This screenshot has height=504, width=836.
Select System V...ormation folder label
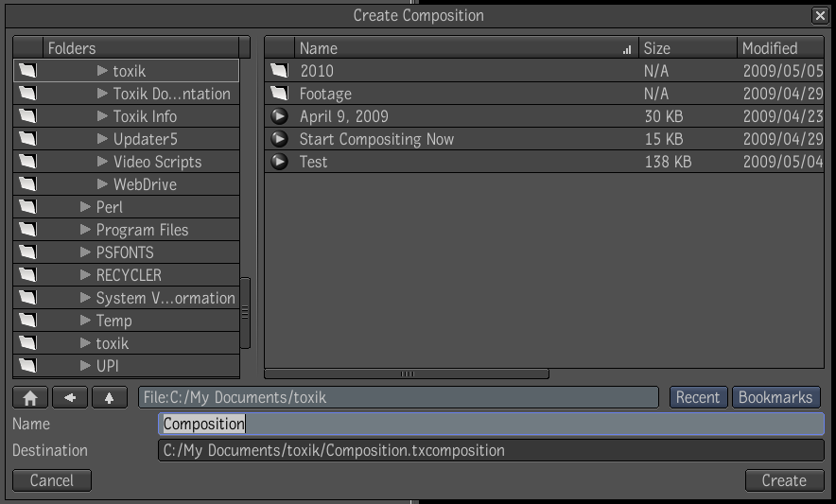[165, 298]
